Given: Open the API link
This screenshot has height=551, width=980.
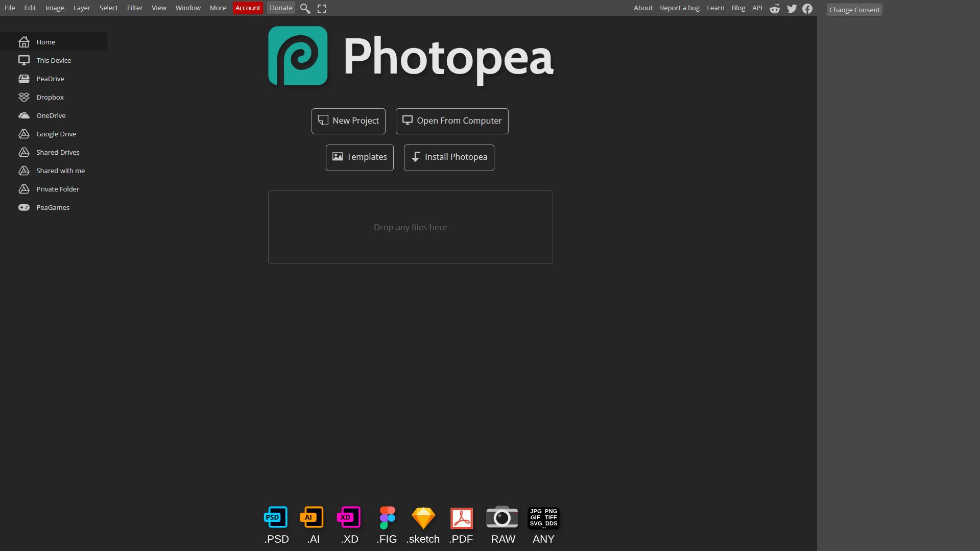Looking at the screenshot, I should coord(757,8).
